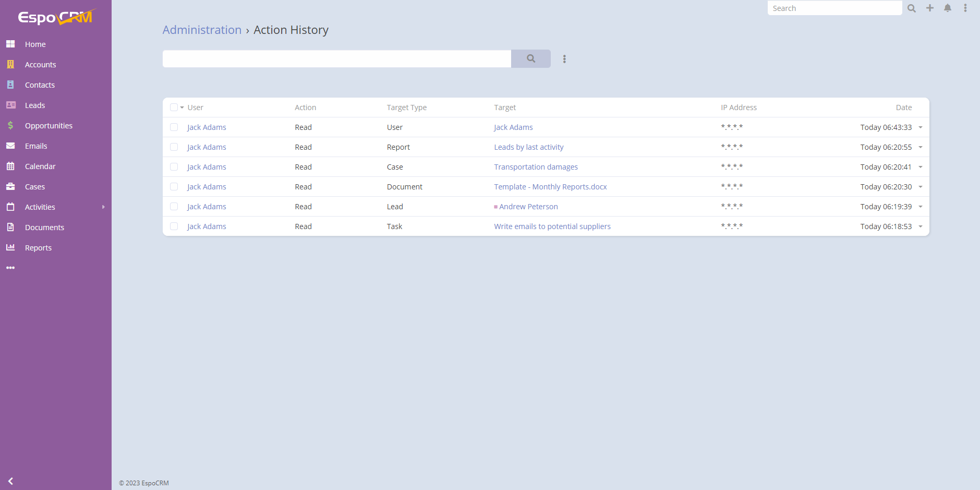980x490 pixels.
Task: Open row actions dropdown for 06:43:33 entry
Action: pyautogui.click(x=921, y=127)
